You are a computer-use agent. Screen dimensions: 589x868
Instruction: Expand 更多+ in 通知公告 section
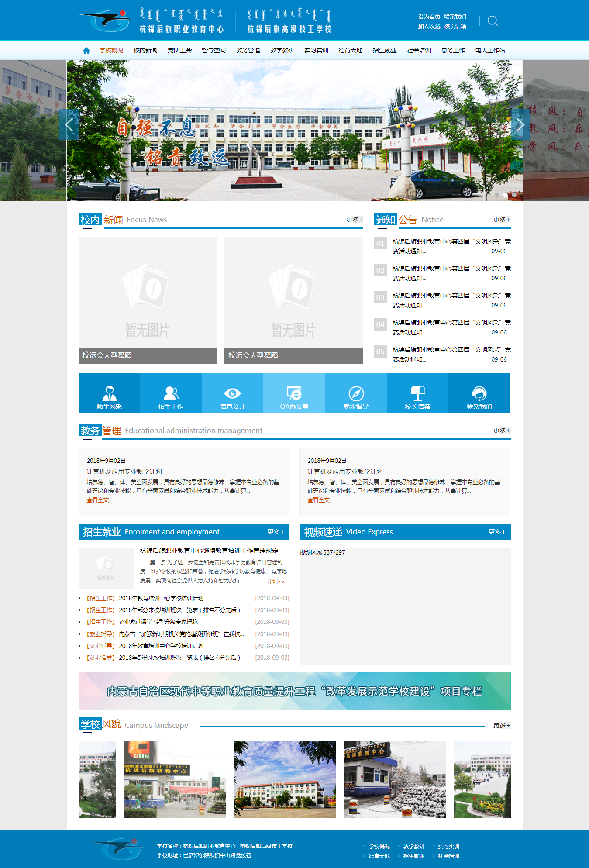pos(501,220)
